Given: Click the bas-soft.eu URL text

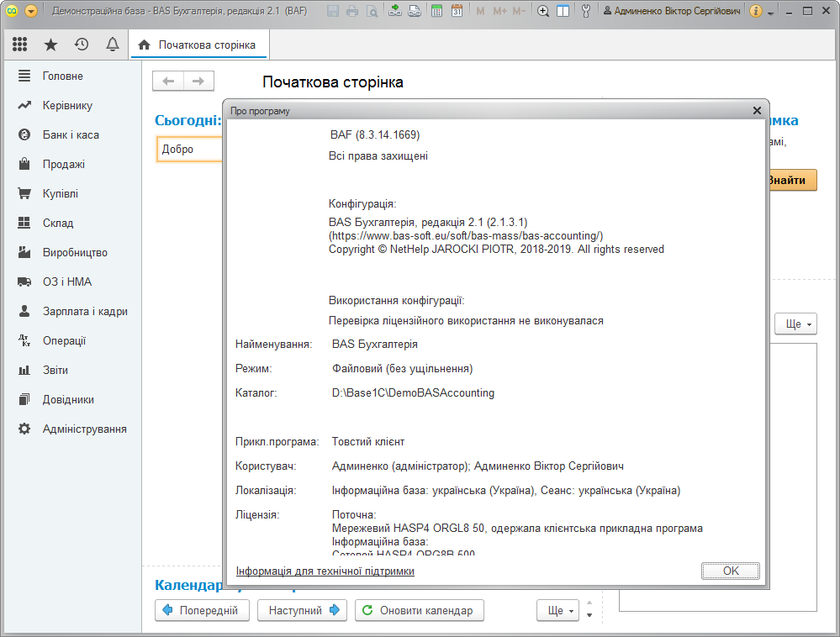Looking at the screenshot, I should tap(466, 236).
